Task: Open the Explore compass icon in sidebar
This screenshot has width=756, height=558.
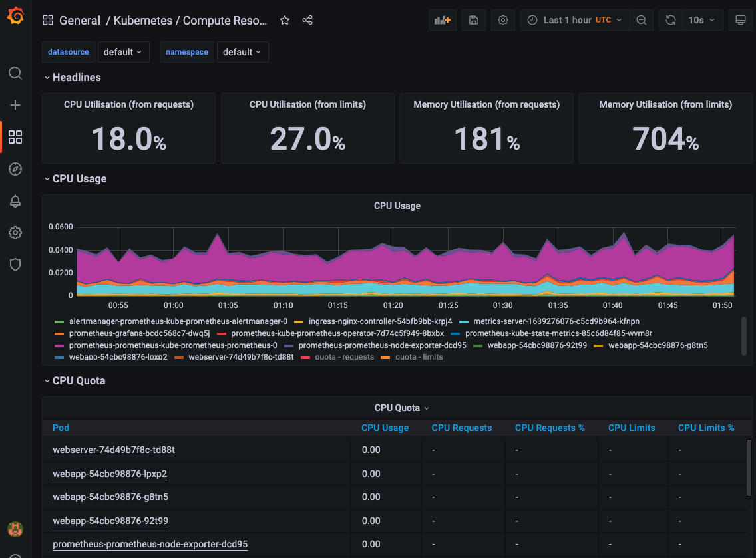Action: (x=15, y=169)
